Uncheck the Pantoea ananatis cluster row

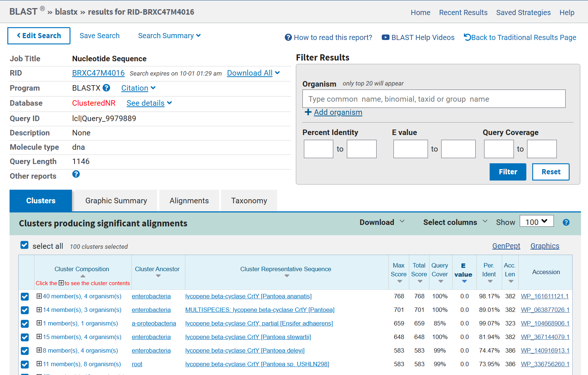tap(25, 296)
